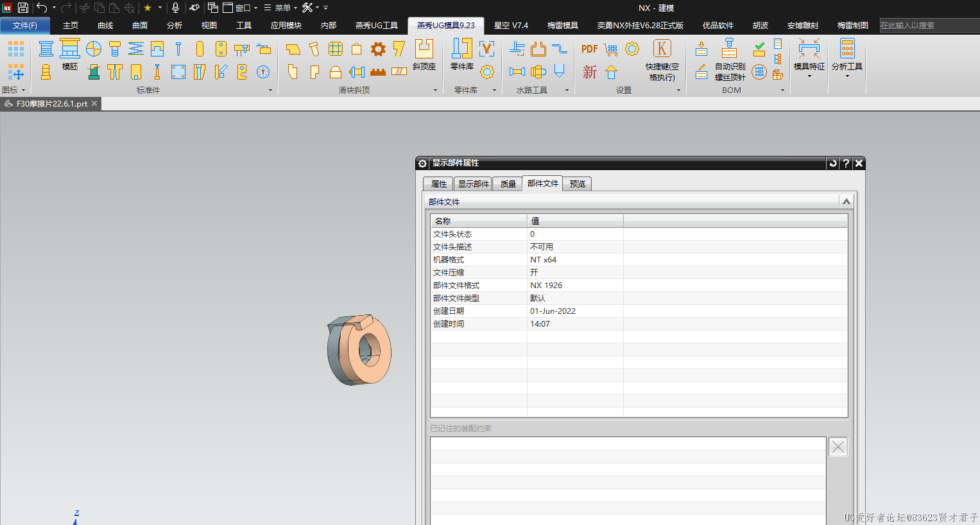
Task: Open the undo history dropdown arrow
Action: (x=54, y=8)
